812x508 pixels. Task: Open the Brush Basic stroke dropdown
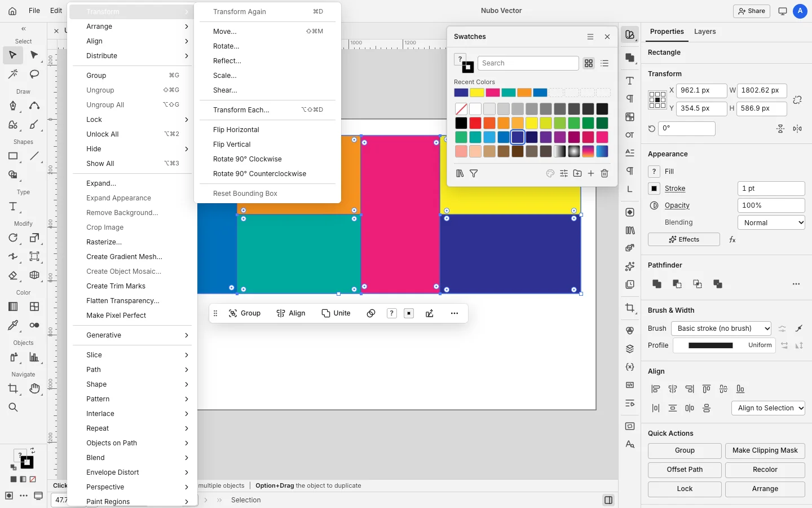[721, 329]
